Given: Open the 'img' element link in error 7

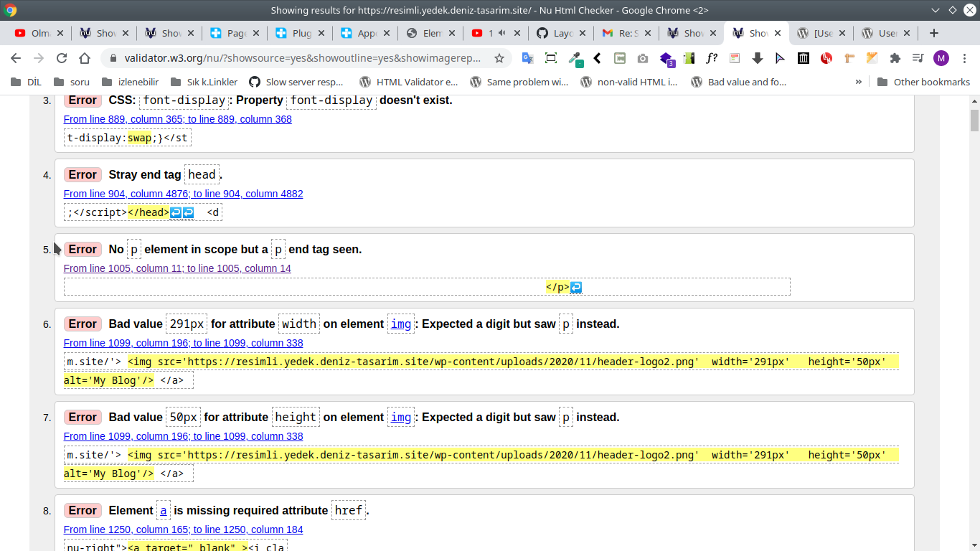Looking at the screenshot, I should [401, 418].
